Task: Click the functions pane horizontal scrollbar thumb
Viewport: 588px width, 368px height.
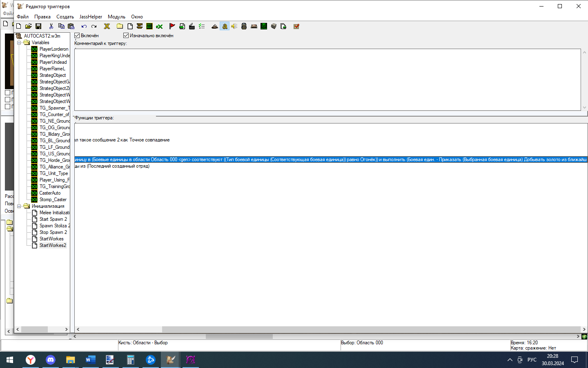Action: coord(371,329)
